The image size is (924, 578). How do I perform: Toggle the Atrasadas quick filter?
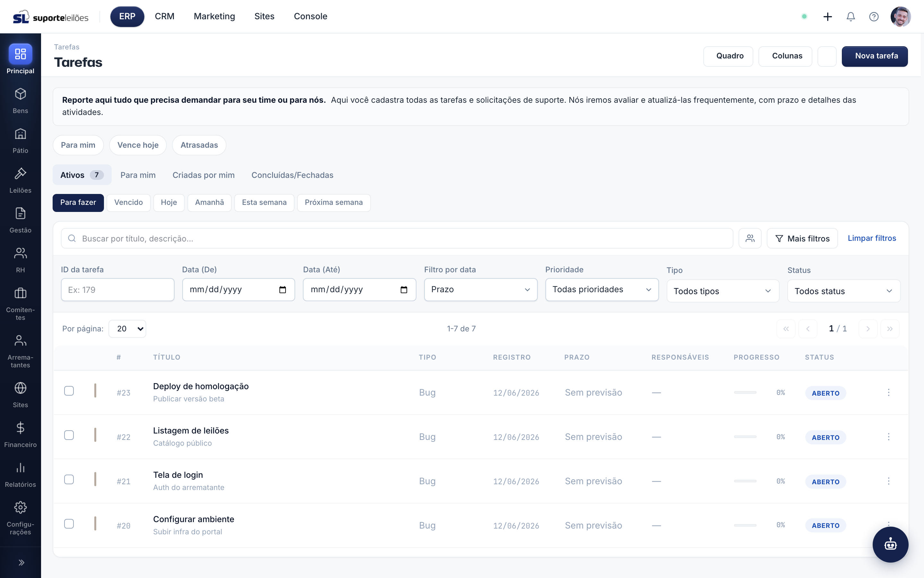[x=199, y=145]
